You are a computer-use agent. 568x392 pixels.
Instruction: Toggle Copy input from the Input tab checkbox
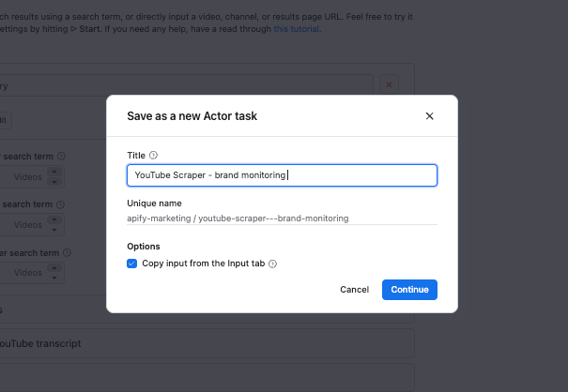pos(131,264)
